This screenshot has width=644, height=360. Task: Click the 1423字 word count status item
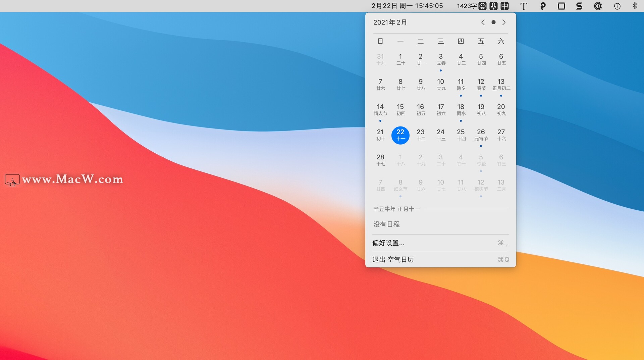click(x=467, y=6)
